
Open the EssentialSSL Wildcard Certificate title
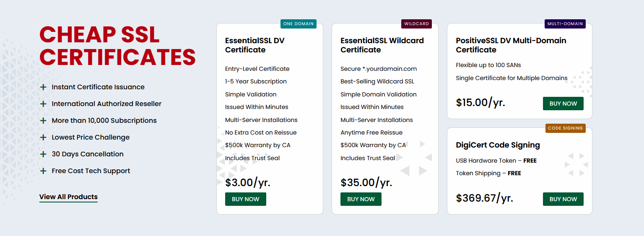382,45
